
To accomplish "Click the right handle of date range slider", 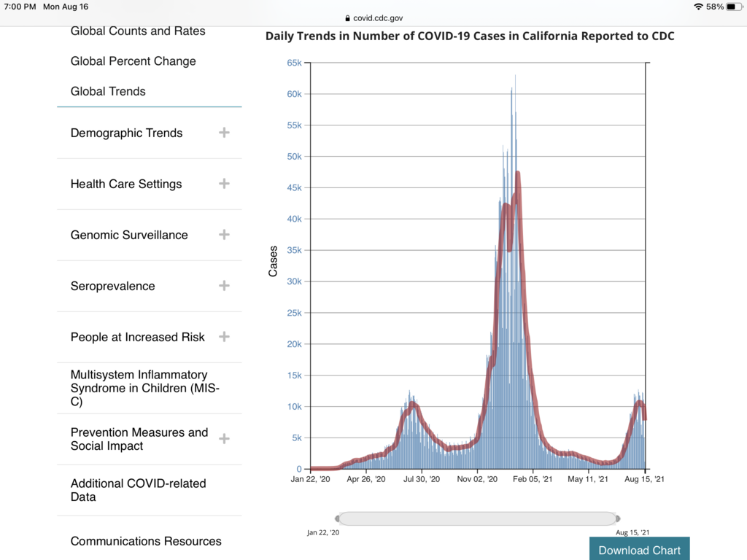I will 618,518.
